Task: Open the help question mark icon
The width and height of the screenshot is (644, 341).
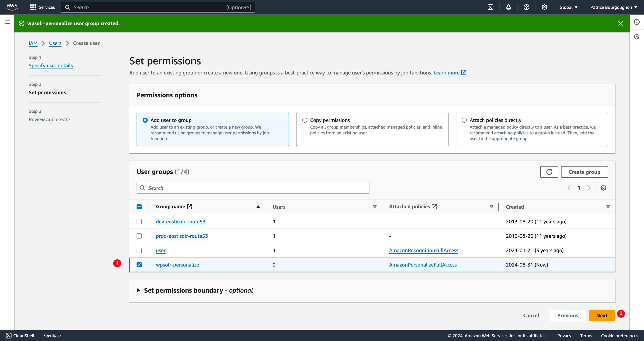Action: 526,7
